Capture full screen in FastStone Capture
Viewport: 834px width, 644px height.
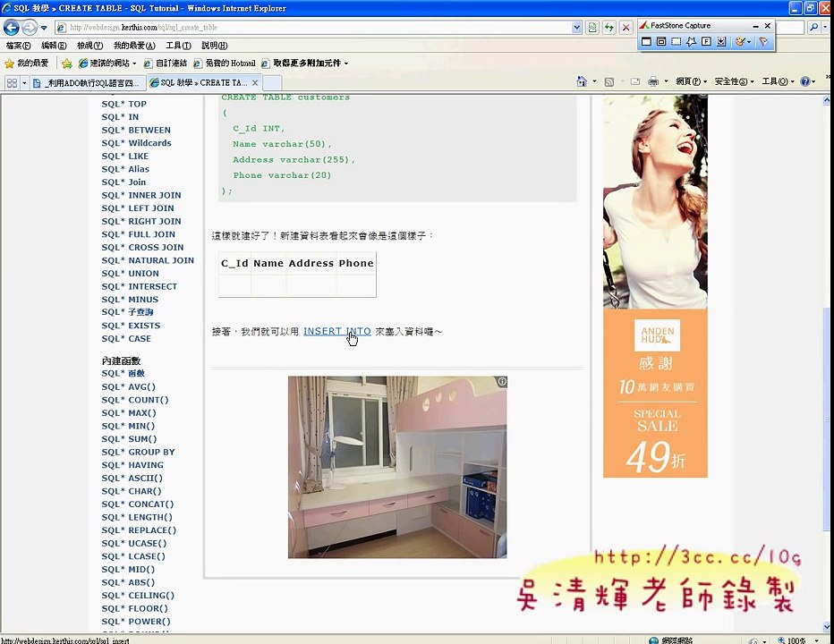click(706, 41)
